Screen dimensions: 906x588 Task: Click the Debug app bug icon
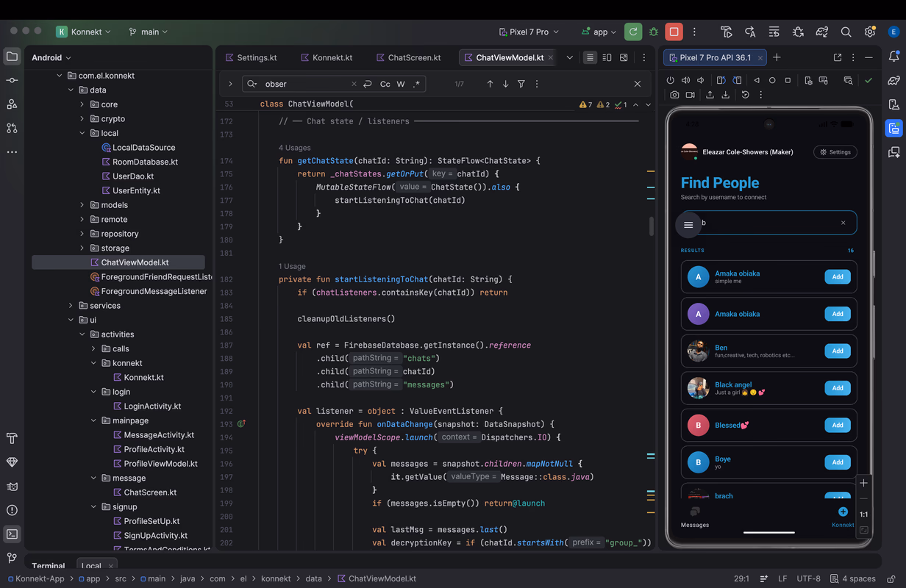pyautogui.click(x=653, y=32)
